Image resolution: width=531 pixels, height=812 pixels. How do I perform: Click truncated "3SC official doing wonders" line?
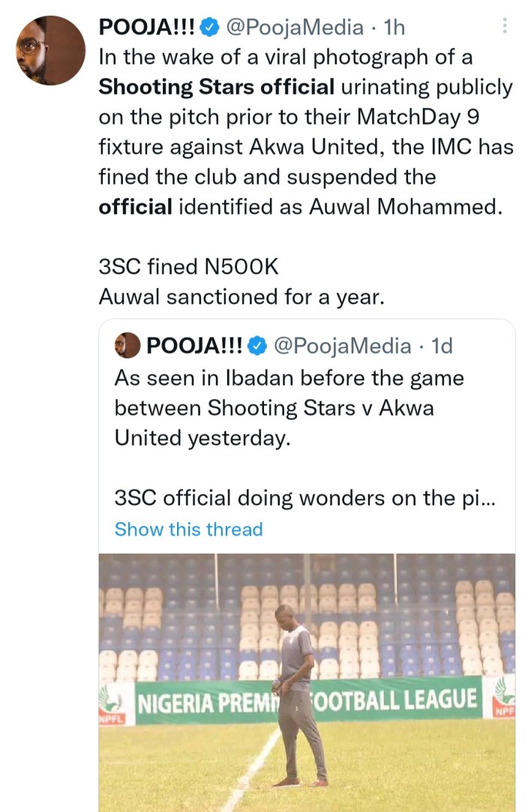point(304,498)
